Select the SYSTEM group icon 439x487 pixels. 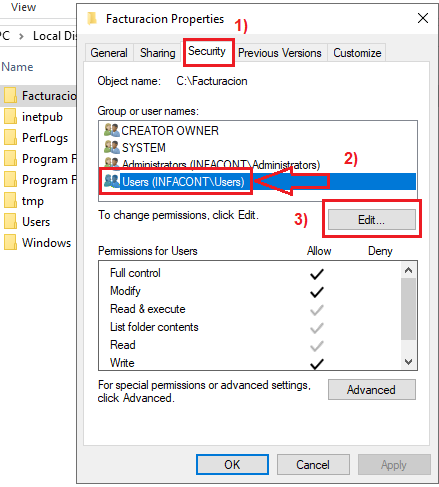pos(111,147)
